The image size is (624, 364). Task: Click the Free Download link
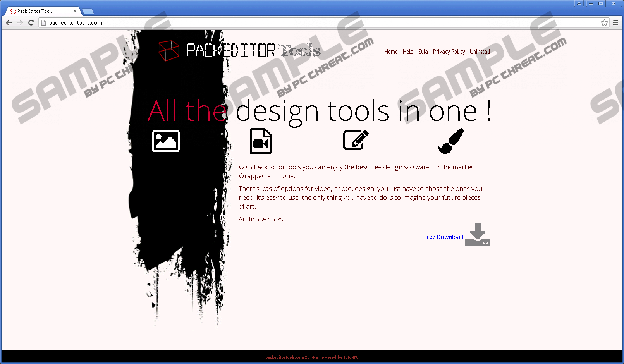444,237
